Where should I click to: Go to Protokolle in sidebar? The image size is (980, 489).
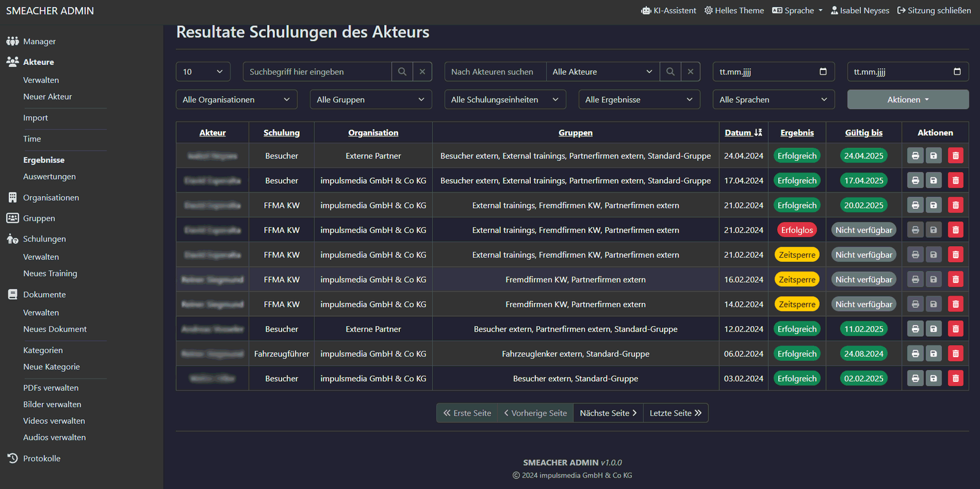pos(42,458)
